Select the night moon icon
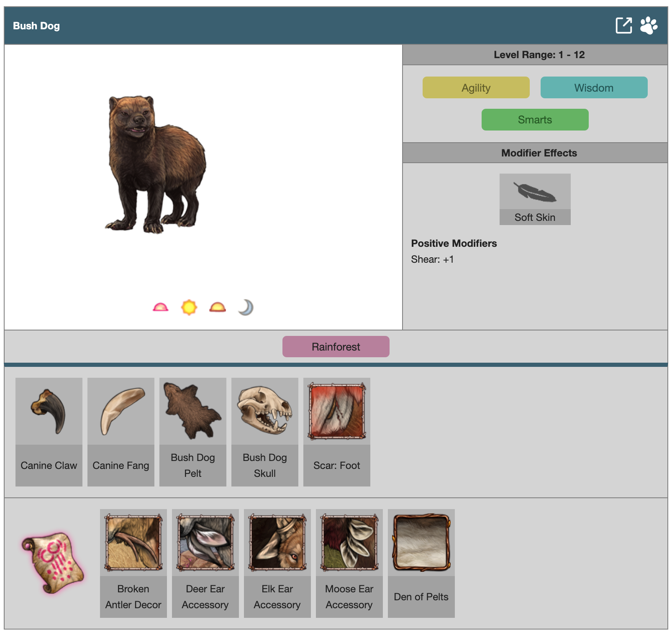 [x=246, y=307]
